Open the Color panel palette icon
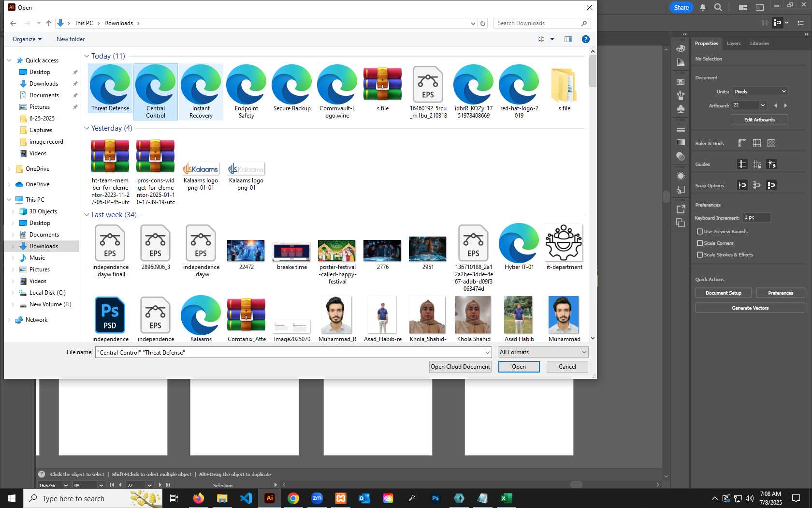Image resolution: width=812 pixels, height=508 pixels. [x=681, y=48]
